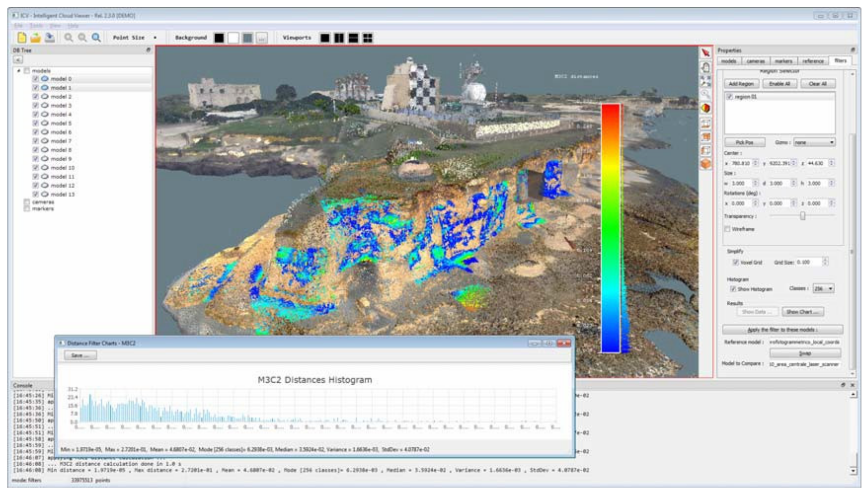Click the Add Region button

[x=741, y=84]
